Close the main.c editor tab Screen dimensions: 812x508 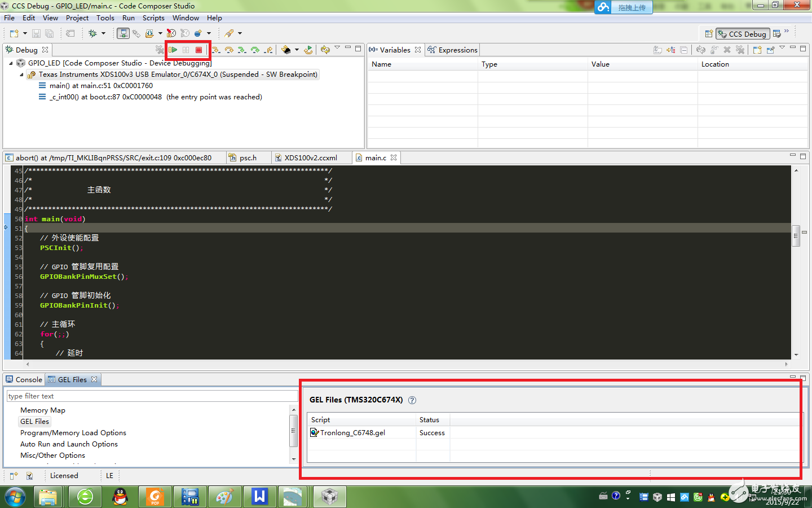(394, 158)
